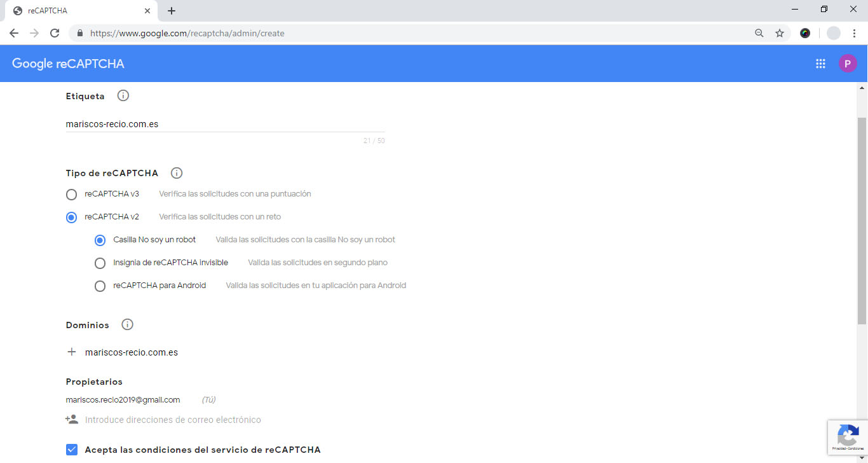Click the browser forward arrow
Screen dimensions: 868x463
(34, 33)
